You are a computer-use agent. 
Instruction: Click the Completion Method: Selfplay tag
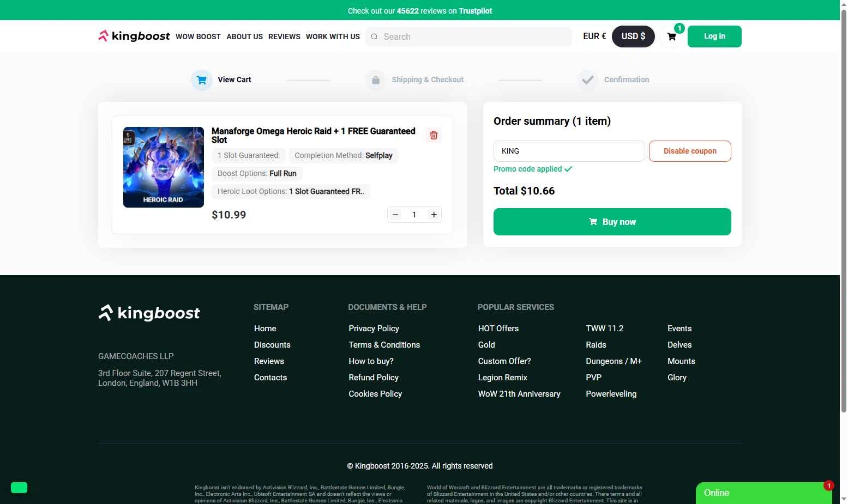(x=344, y=155)
